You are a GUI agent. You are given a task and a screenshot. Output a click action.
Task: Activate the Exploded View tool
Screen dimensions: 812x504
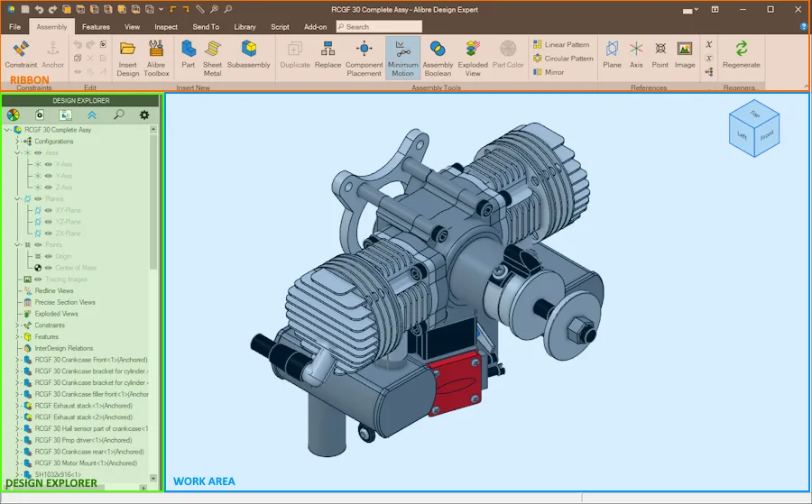click(472, 59)
